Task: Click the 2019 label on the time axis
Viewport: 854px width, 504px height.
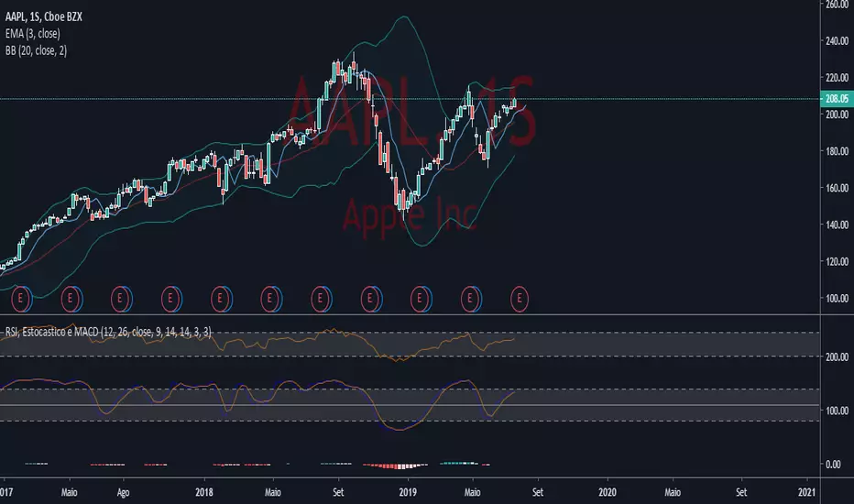Action: 408,493
